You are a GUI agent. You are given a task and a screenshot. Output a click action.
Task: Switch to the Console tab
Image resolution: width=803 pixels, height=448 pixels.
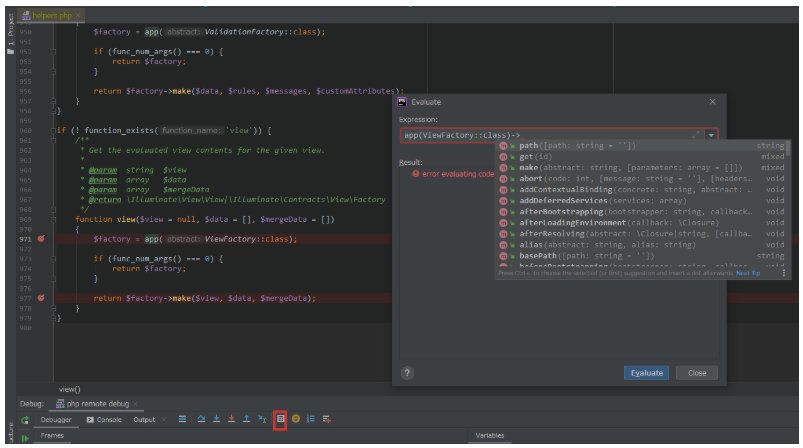[104, 420]
